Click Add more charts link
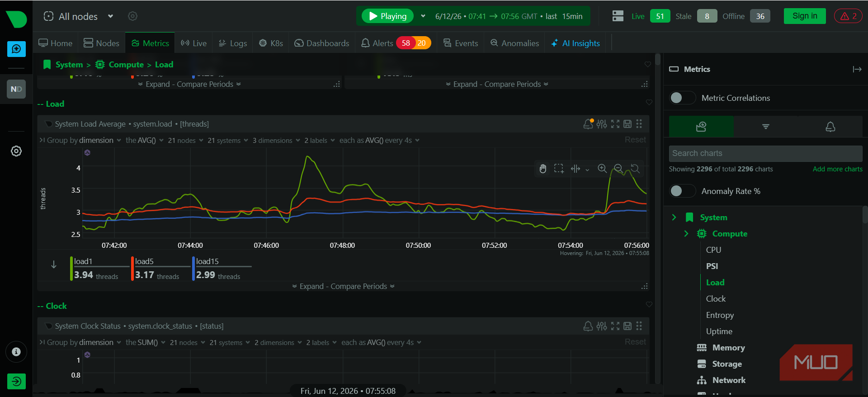The image size is (868, 397). click(x=837, y=169)
